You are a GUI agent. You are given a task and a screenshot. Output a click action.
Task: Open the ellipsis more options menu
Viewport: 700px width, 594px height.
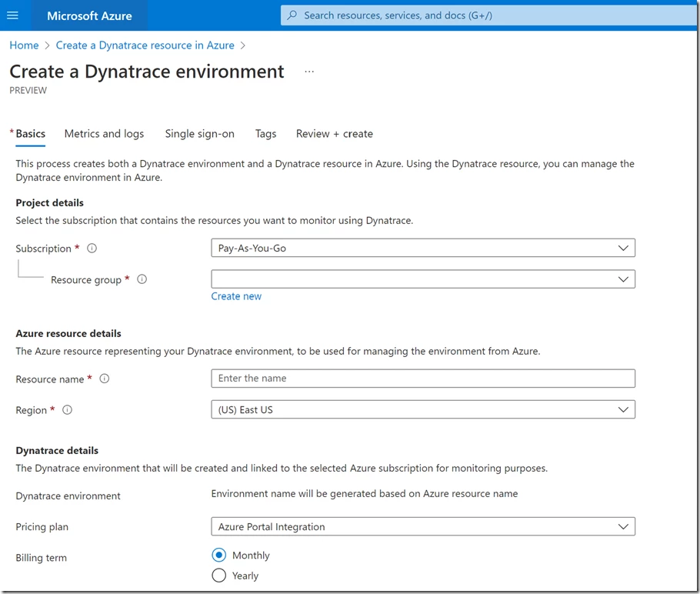tap(309, 72)
